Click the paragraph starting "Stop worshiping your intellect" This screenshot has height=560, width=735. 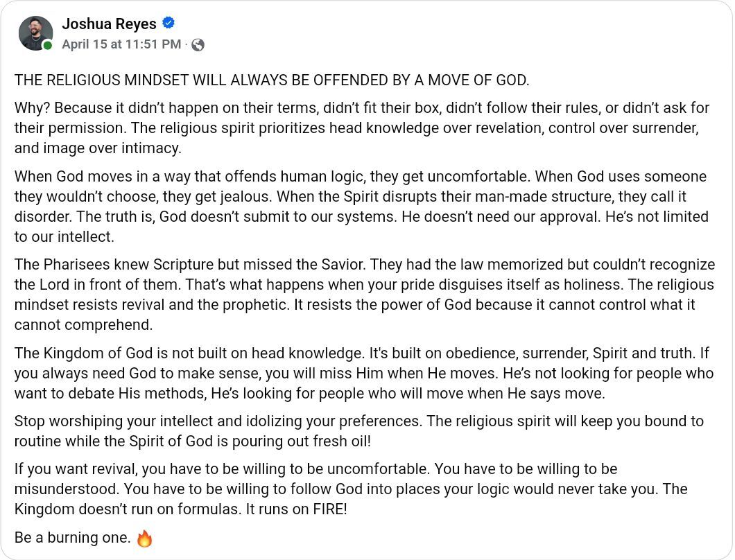347,431
